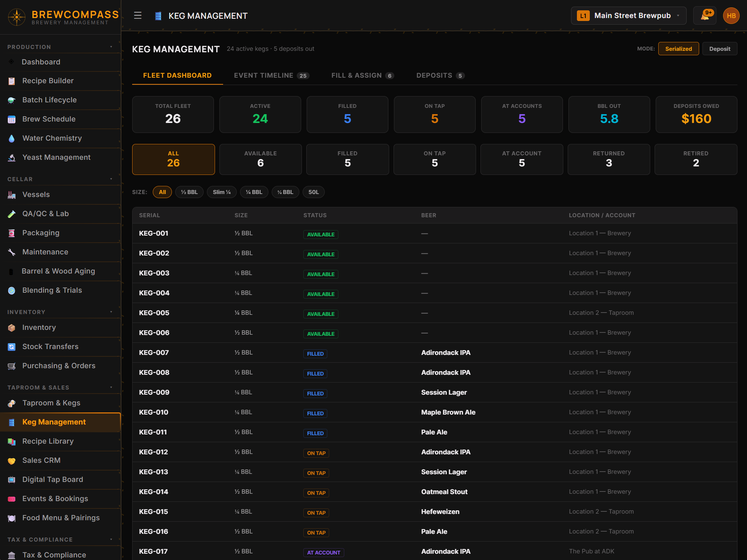Click the At Accounts stat card
Screen dimensions: 747x560
[522, 115]
